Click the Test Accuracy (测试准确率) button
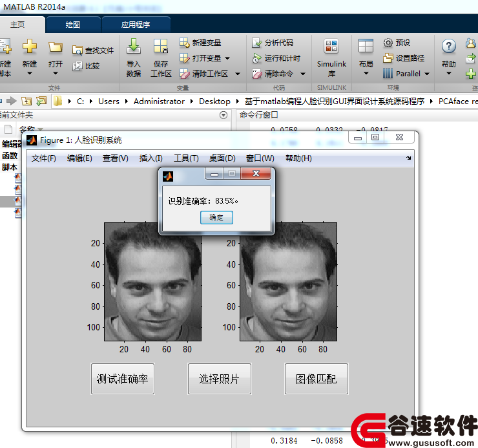Screen dimensions: 478x448 point(123,379)
